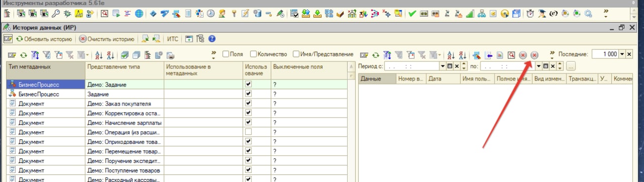Click inside the по date field
Viewport: 644px width, 182px height.
pos(508,66)
